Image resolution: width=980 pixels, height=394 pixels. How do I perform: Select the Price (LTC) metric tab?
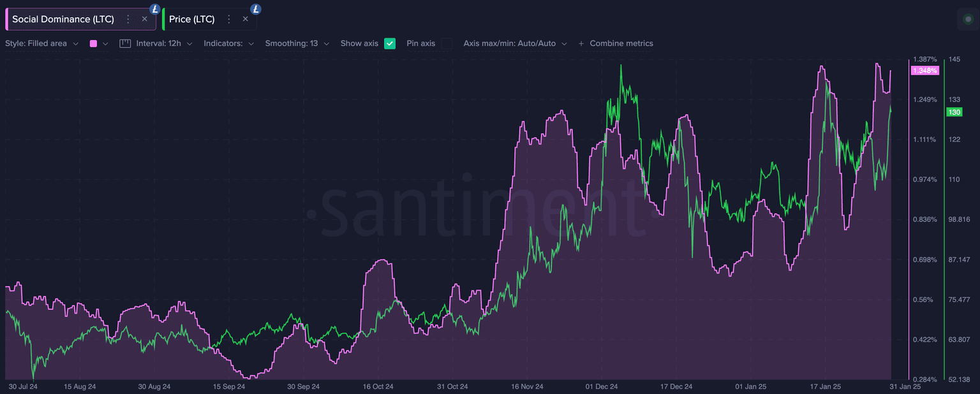[x=191, y=19]
